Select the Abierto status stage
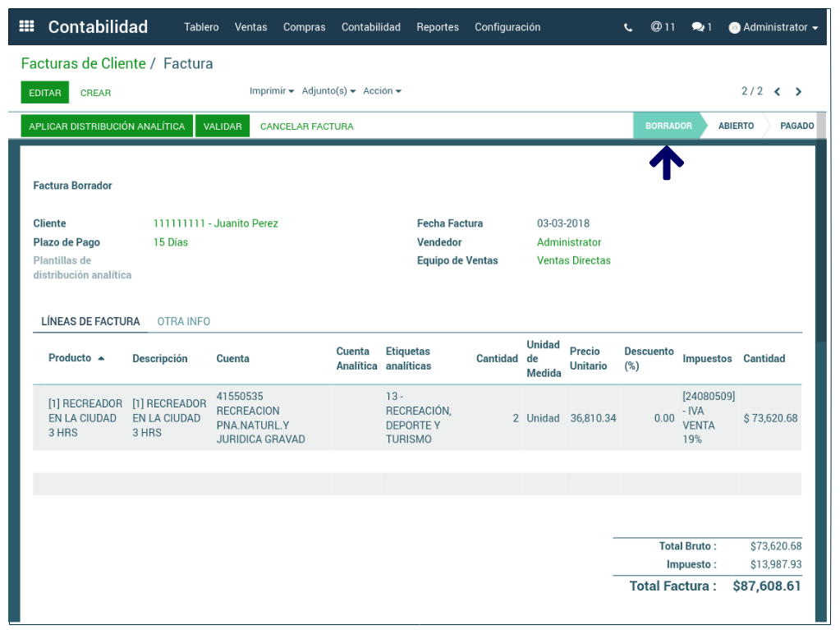The width and height of the screenshot is (840, 630). [x=735, y=126]
